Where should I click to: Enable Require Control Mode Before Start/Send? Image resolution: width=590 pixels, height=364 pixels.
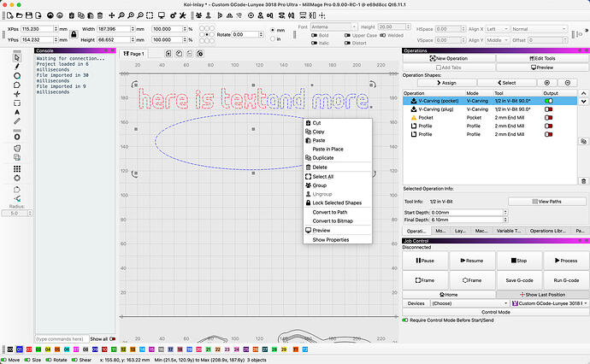tap(405, 320)
